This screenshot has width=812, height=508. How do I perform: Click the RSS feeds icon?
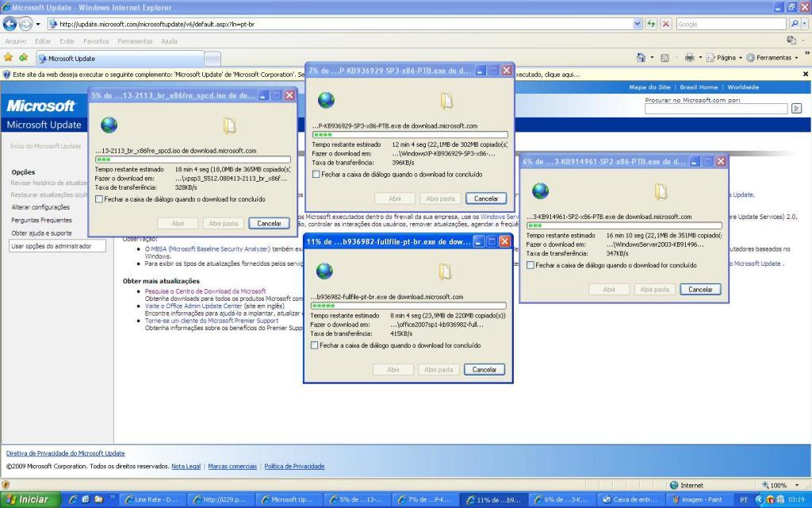(x=665, y=58)
